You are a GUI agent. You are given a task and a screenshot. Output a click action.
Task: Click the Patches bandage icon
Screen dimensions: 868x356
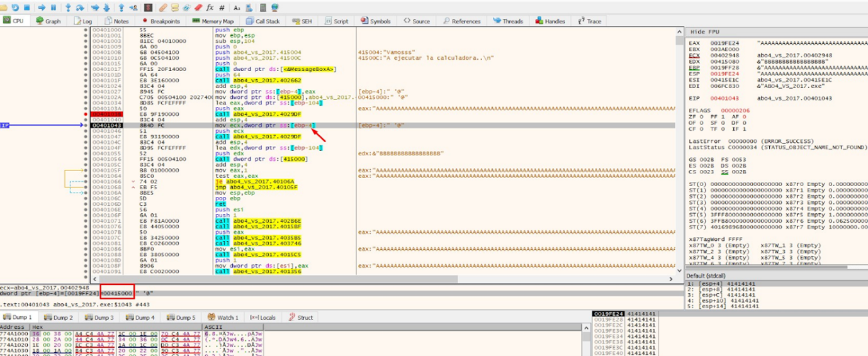(x=163, y=8)
